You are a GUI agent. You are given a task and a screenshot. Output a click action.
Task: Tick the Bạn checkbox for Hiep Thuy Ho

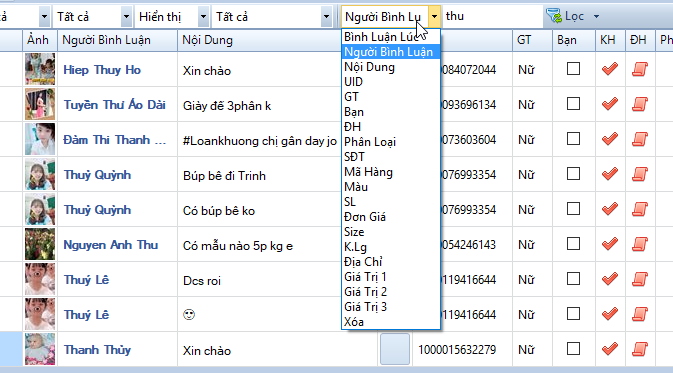click(x=573, y=69)
